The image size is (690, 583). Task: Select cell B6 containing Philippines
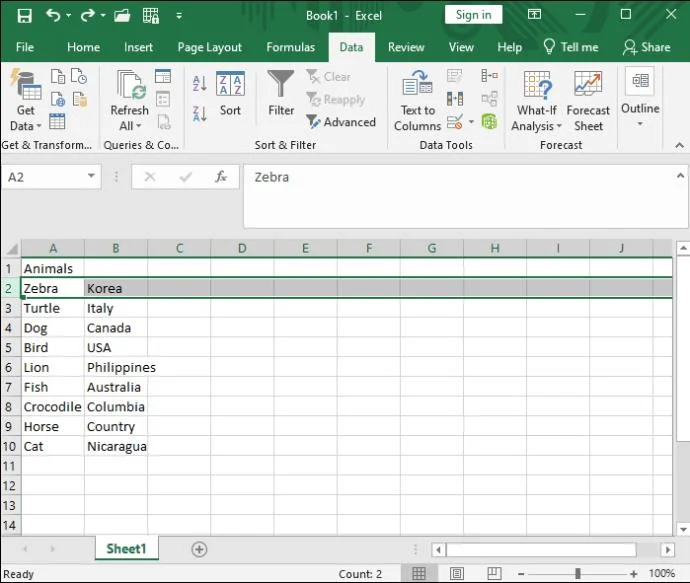tap(115, 367)
